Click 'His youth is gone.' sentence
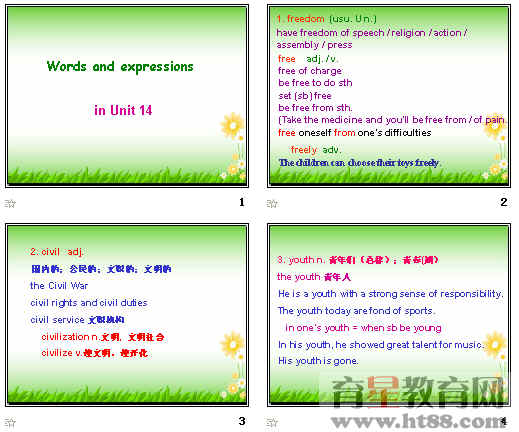519x432 pixels. 318,361
